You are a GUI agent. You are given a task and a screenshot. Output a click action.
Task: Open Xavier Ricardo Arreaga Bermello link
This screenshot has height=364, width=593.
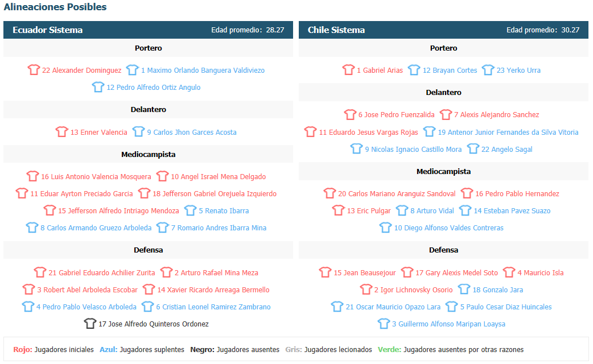click(x=213, y=290)
